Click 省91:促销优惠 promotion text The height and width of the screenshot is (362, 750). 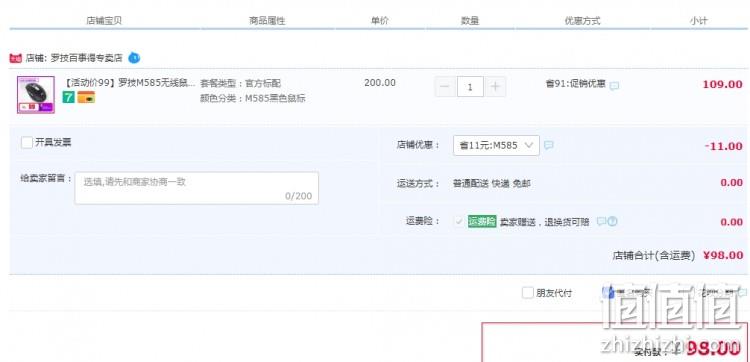point(575,84)
